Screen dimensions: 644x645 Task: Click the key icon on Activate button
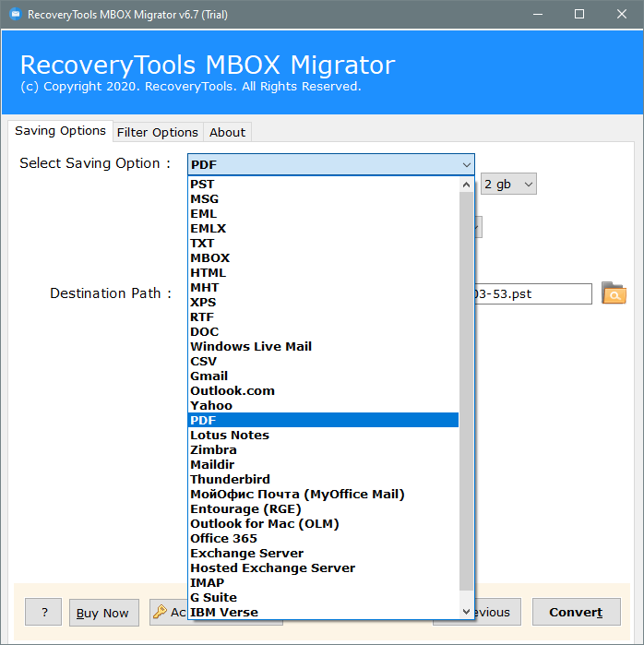pyautogui.click(x=160, y=612)
